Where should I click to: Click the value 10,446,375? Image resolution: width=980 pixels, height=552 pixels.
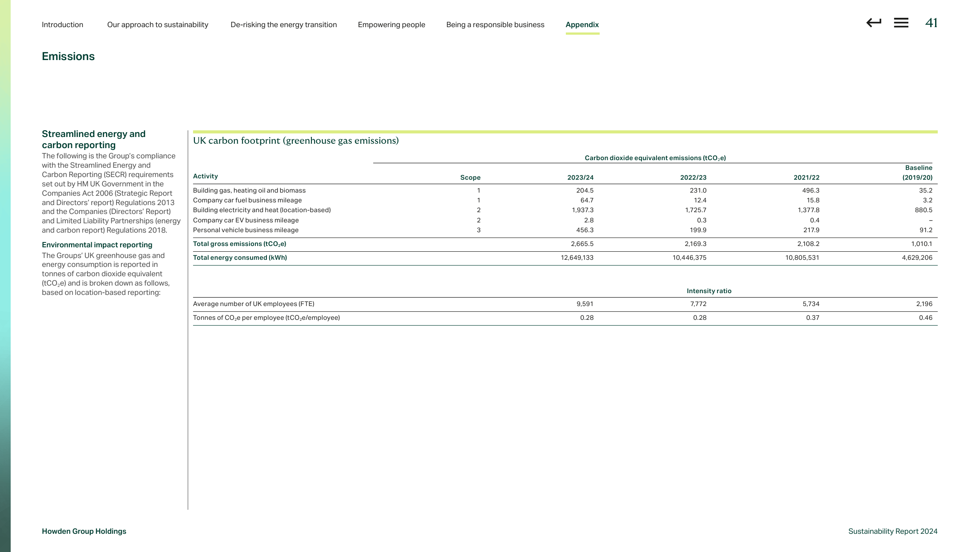[690, 258]
